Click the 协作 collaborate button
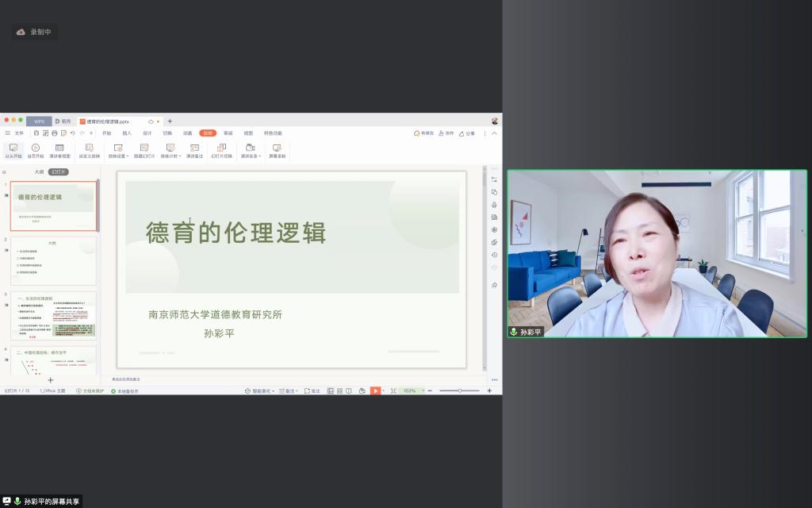 [446, 133]
